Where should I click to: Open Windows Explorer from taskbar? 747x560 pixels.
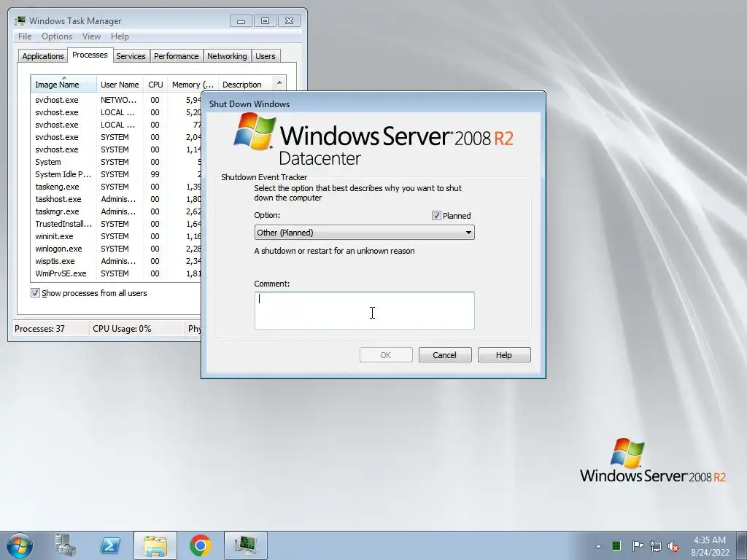click(155, 545)
